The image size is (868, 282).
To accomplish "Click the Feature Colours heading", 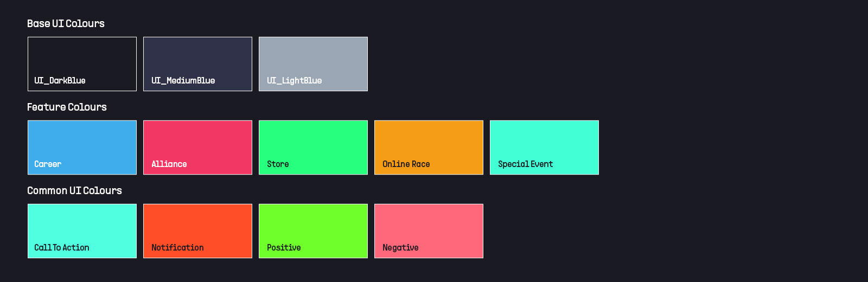I will [x=67, y=107].
